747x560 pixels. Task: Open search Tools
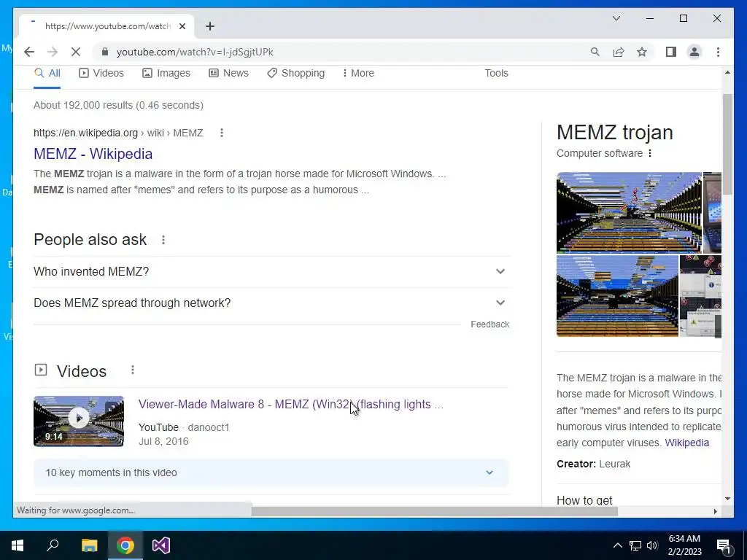[x=496, y=74]
